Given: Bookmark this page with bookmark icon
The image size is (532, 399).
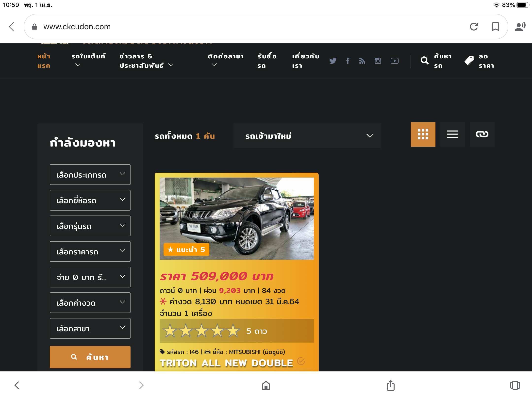Looking at the screenshot, I should [495, 27].
